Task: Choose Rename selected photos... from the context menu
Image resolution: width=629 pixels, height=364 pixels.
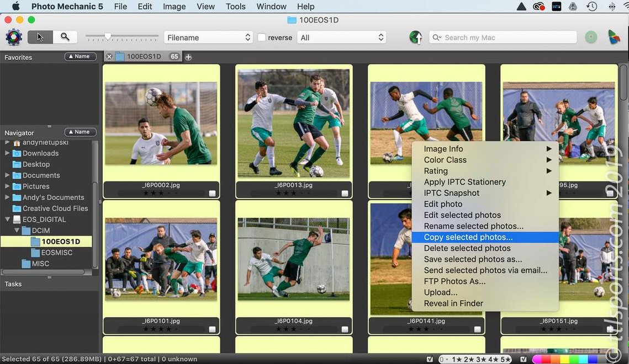Action: (485, 226)
